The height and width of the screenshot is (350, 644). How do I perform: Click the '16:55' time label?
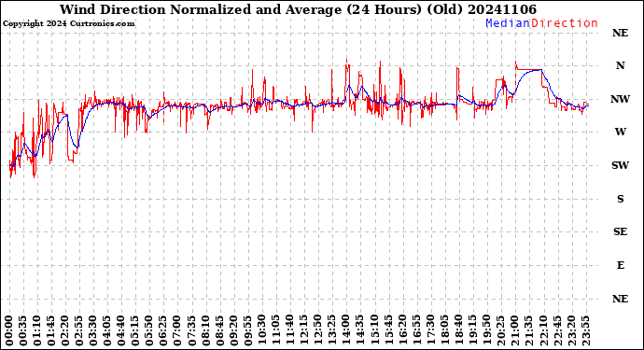[416, 330]
